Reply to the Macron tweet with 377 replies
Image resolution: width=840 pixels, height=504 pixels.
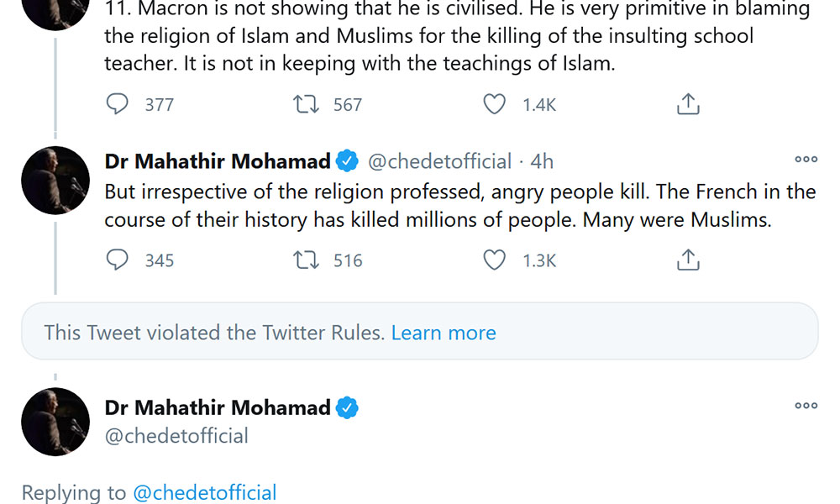coord(118,104)
